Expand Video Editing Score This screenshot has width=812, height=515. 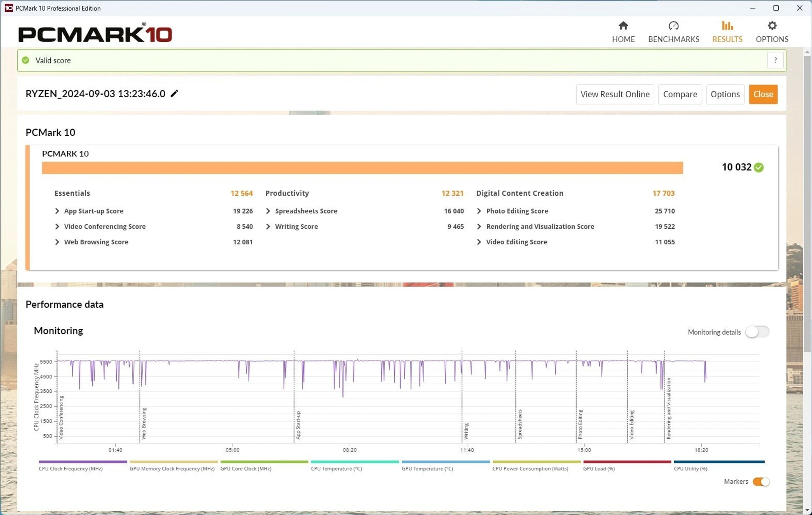pos(479,242)
